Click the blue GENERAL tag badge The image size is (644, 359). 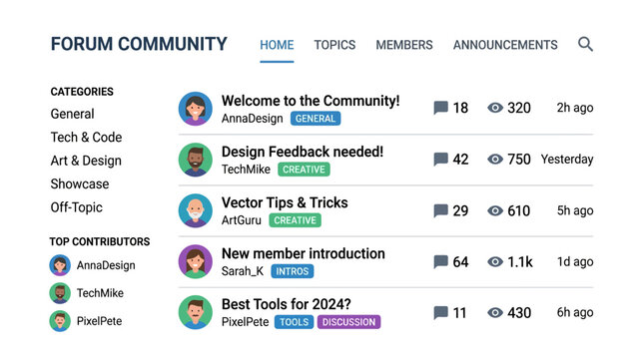pyautogui.click(x=316, y=119)
